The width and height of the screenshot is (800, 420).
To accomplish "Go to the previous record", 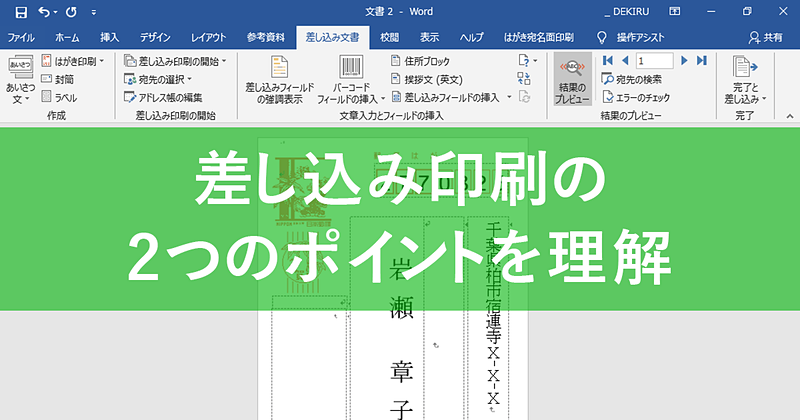I will click(x=625, y=61).
